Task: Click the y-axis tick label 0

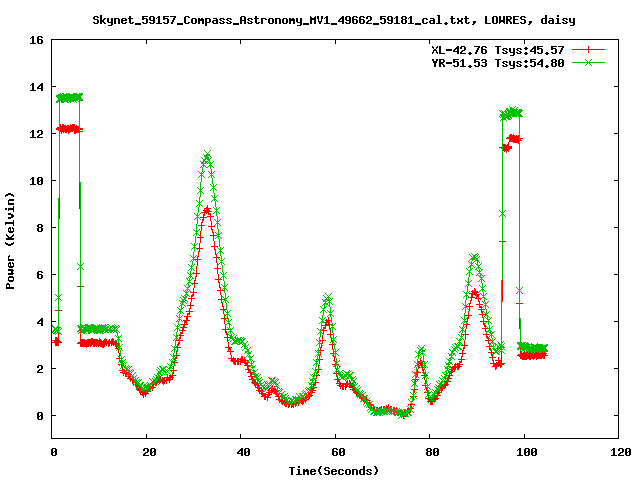Action: [40, 416]
